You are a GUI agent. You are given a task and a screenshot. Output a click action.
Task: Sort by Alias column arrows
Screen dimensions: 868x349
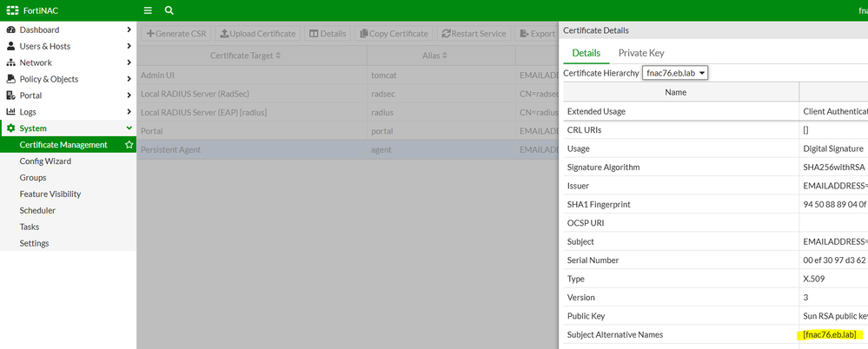(445, 56)
